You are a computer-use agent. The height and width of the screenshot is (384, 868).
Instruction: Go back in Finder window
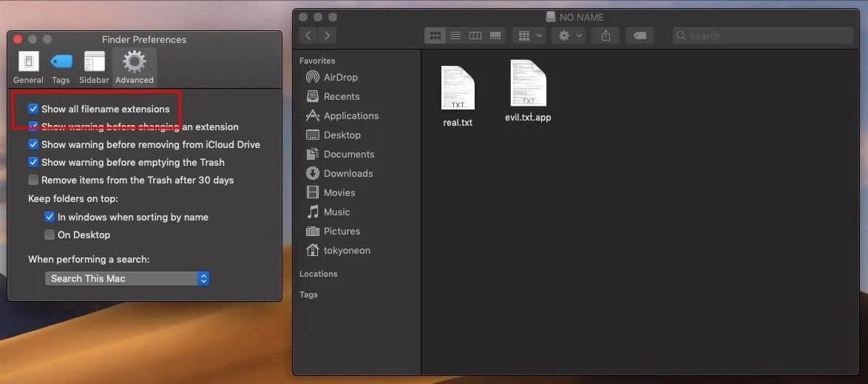tap(308, 36)
